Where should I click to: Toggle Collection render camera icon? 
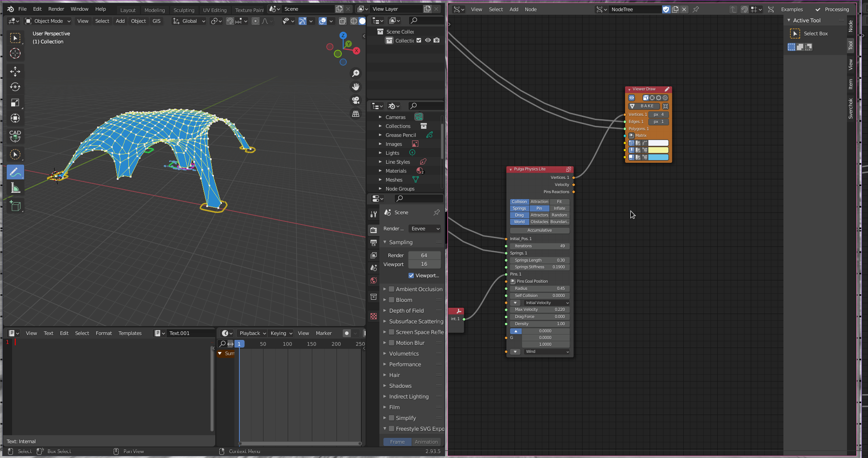[x=437, y=40]
